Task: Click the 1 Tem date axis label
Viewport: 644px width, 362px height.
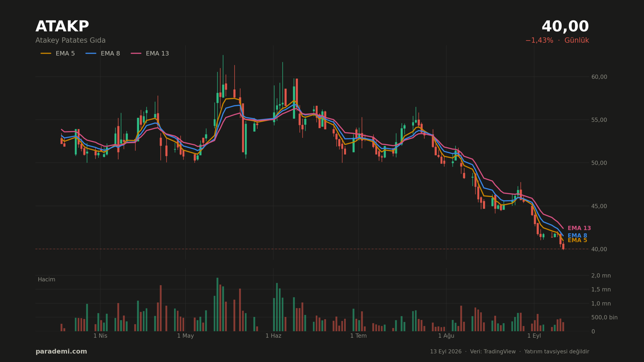Action: (358, 336)
